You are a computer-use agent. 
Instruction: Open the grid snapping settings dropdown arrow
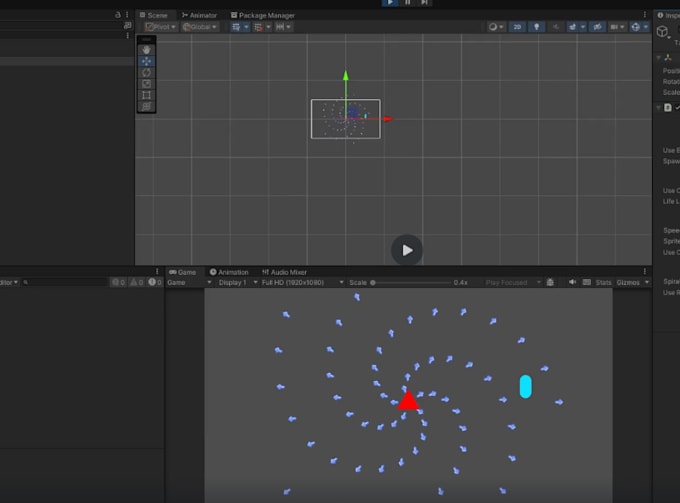[x=268, y=27]
